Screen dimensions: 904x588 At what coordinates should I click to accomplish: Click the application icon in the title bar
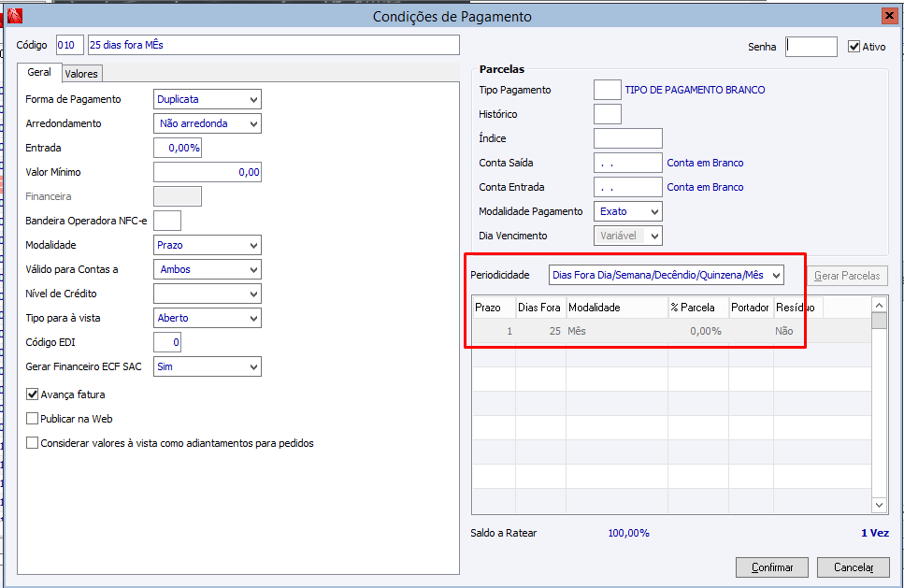pyautogui.click(x=14, y=16)
